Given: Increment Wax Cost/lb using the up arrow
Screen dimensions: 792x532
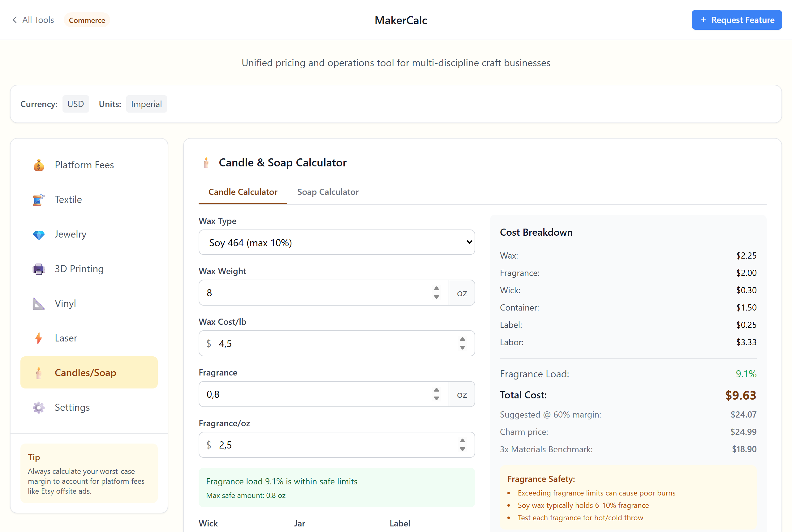Looking at the screenshot, I should pyautogui.click(x=462, y=339).
